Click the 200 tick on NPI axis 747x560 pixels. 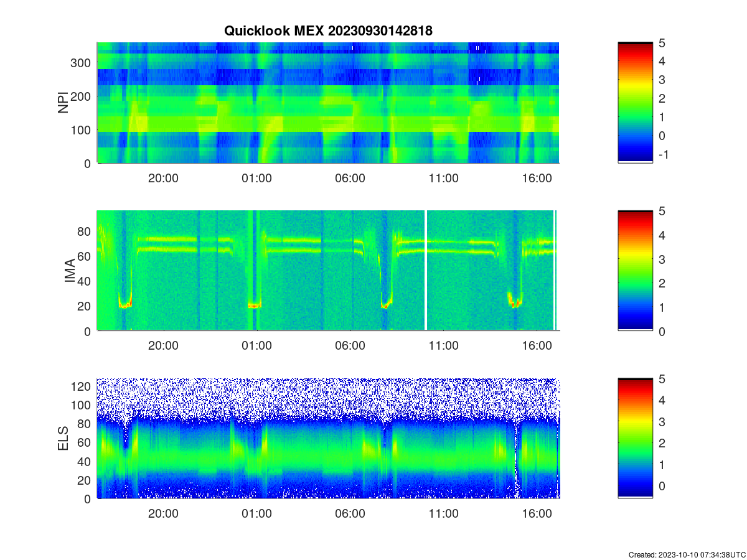click(x=82, y=96)
